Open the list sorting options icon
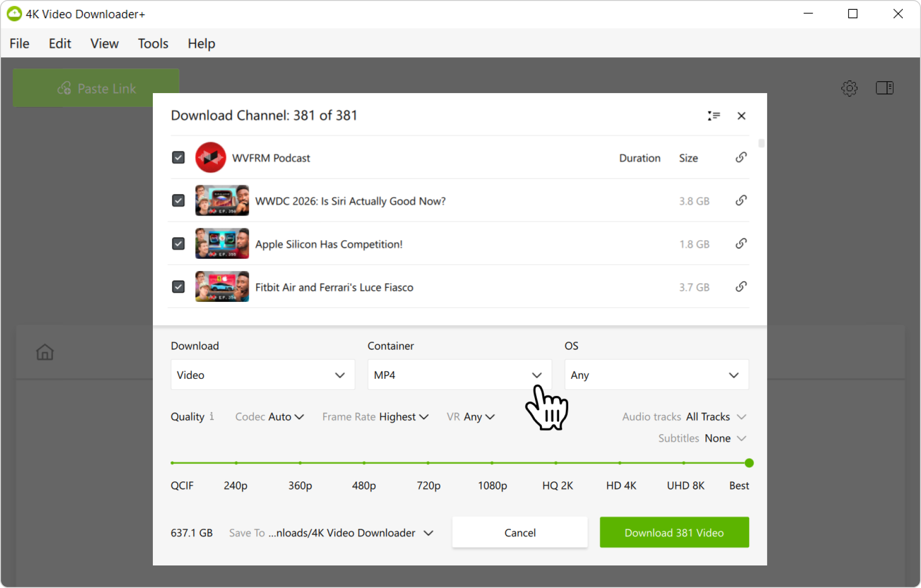 (713, 116)
